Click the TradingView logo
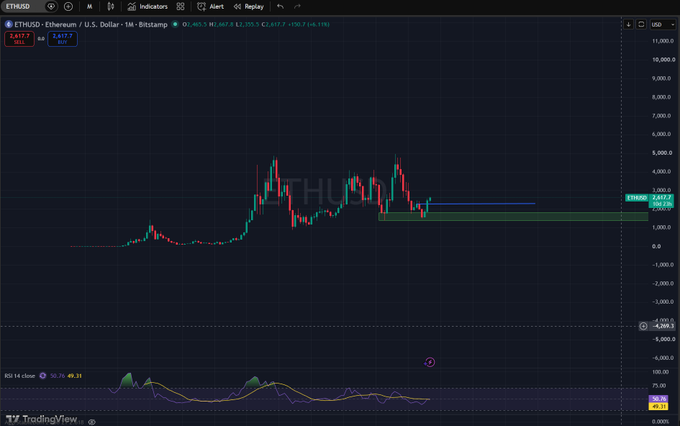Image resolution: width=680 pixels, height=426 pixels. [41, 419]
